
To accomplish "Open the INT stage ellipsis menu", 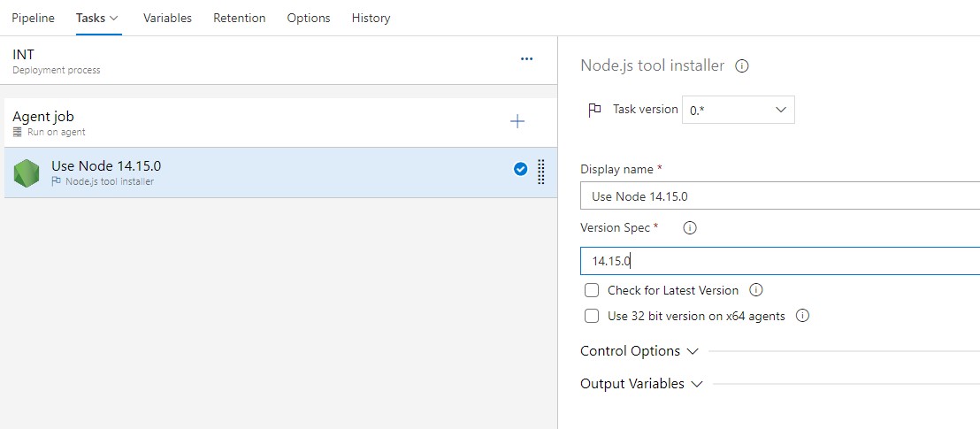I will point(526,59).
